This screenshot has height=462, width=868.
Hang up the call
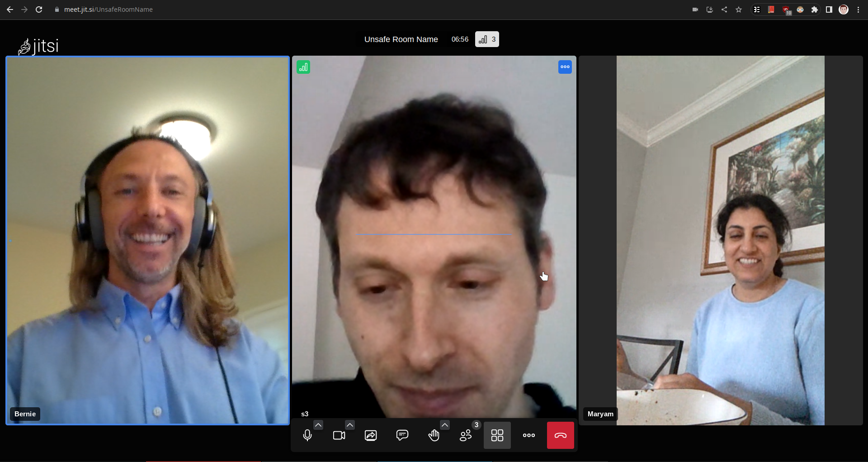pos(561,435)
